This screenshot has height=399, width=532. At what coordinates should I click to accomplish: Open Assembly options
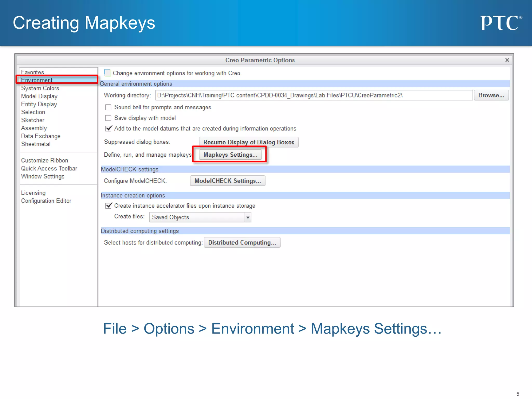click(34, 128)
